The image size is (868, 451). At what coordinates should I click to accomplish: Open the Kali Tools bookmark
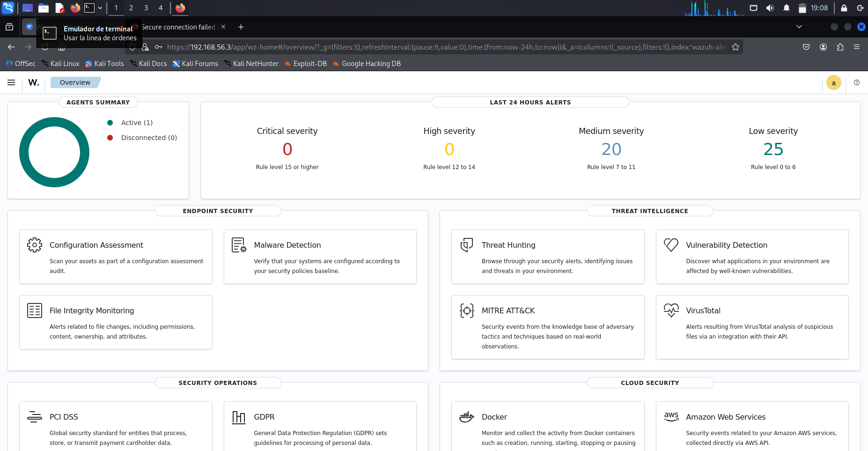click(x=104, y=64)
